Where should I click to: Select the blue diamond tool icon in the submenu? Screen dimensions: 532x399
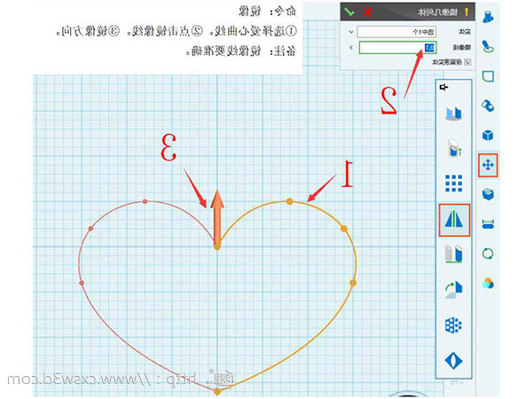(x=454, y=360)
